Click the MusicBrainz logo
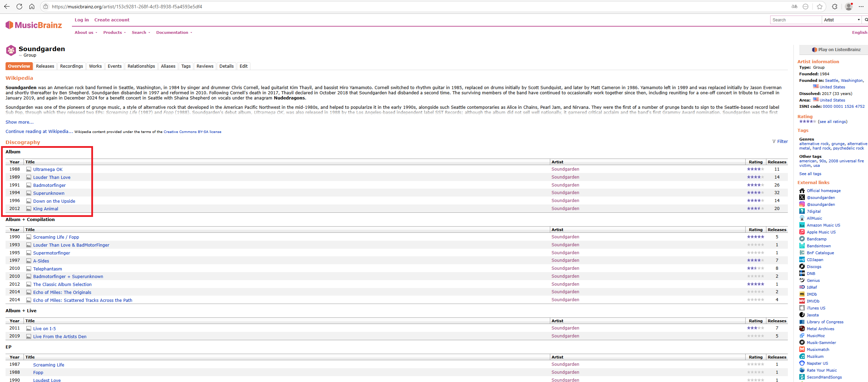 pyautogui.click(x=34, y=25)
